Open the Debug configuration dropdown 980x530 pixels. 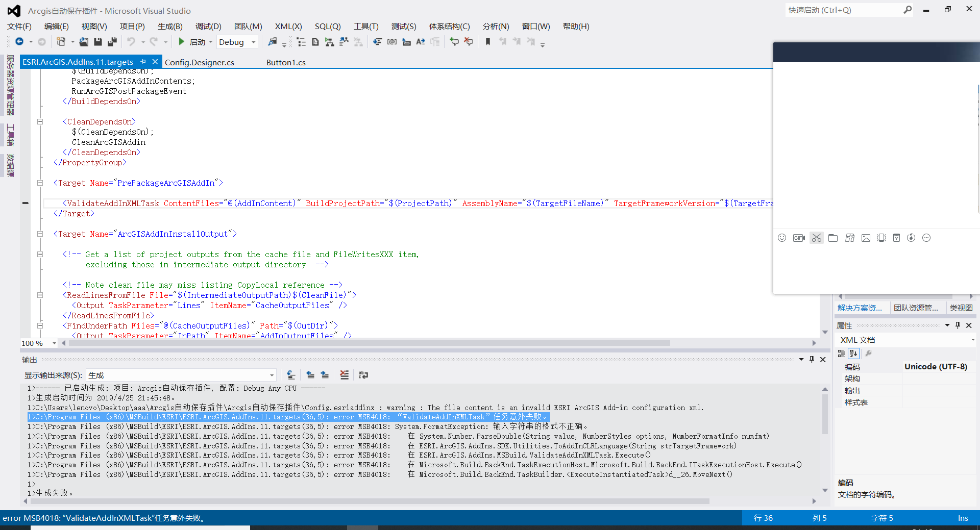(x=253, y=42)
